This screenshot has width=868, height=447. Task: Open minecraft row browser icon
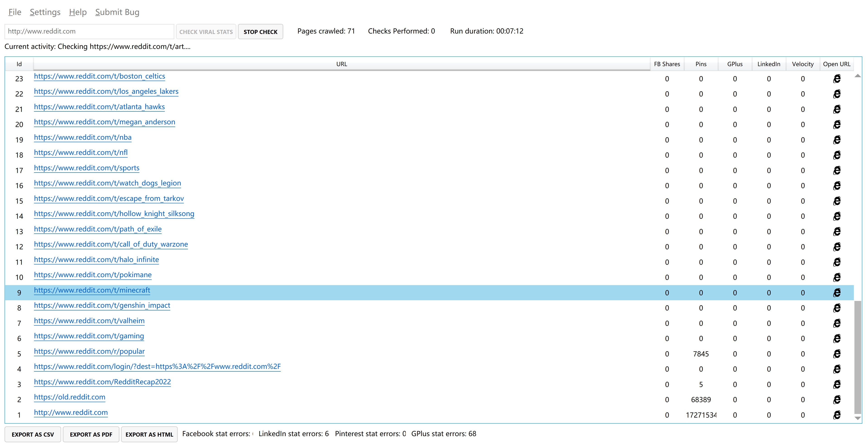837,293
